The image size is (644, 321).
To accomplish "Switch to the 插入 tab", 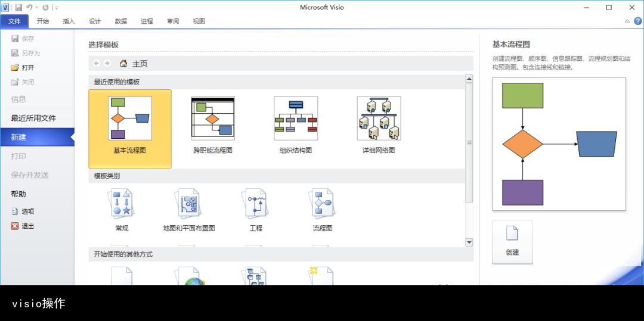I will click(69, 21).
